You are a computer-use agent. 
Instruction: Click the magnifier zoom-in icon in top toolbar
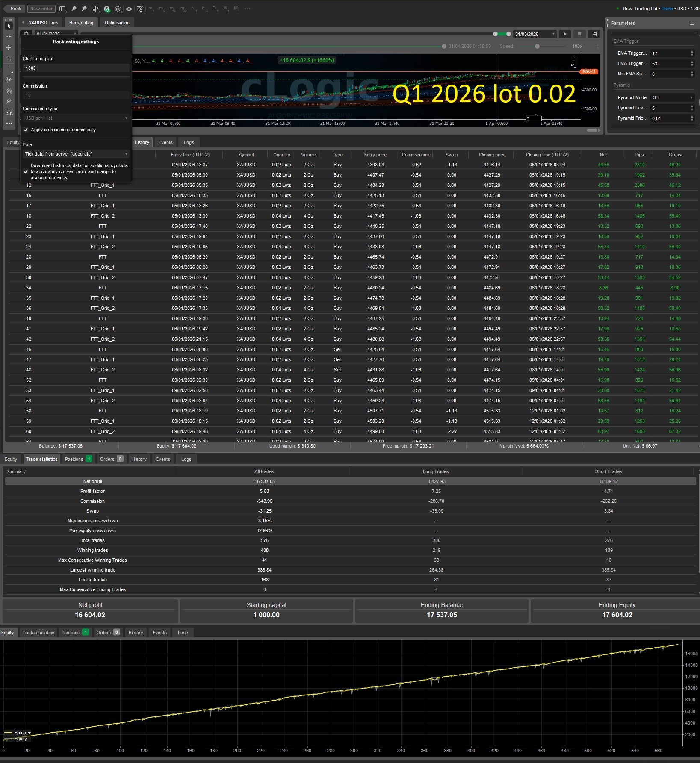(x=85, y=9)
